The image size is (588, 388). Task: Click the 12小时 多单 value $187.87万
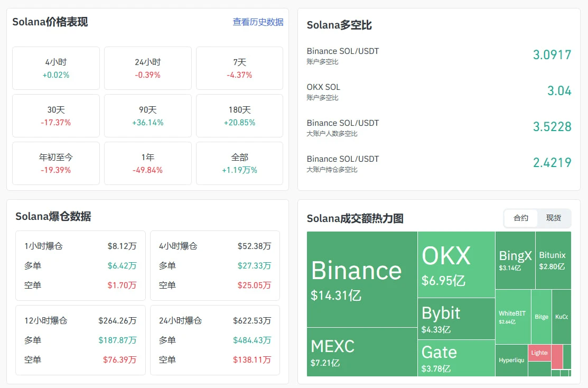click(x=117, y=340)
